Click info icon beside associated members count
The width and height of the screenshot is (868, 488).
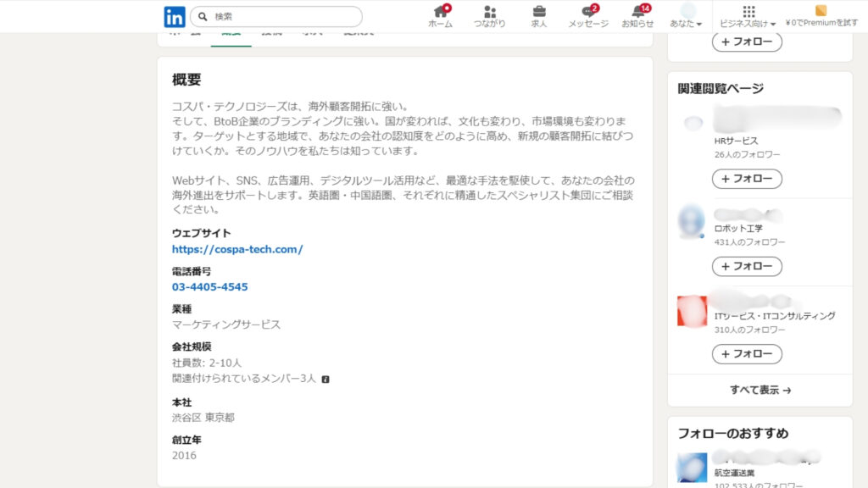click(325, 379)
